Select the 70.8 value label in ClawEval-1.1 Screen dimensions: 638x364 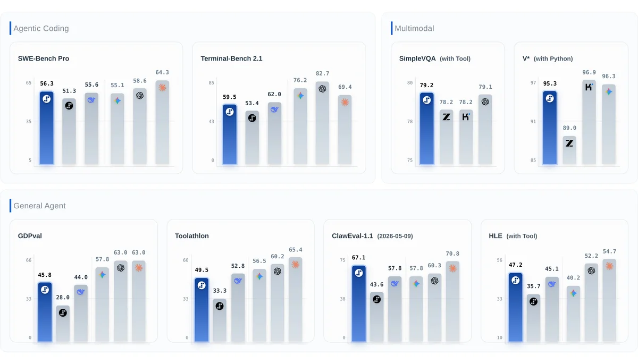point(453,254)
